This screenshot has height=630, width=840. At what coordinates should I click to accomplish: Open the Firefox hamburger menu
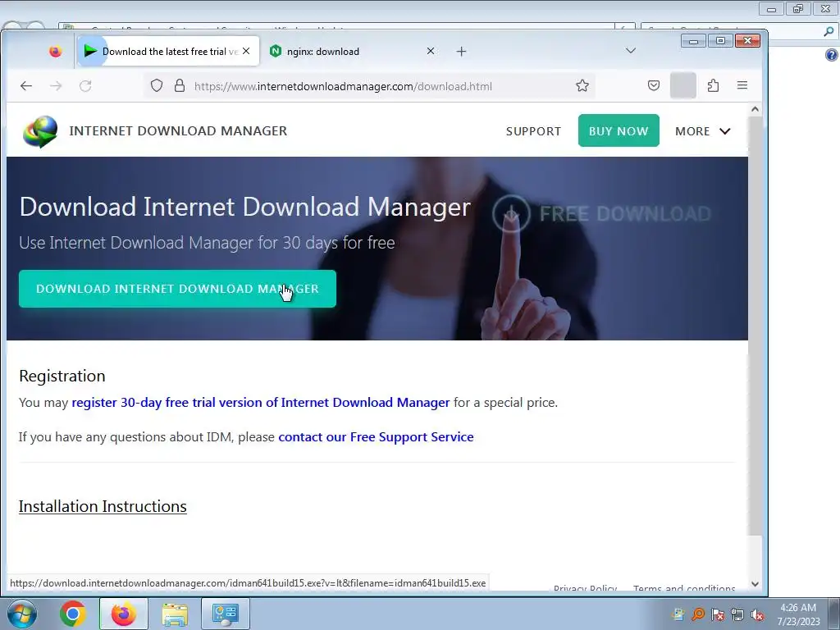point(742,85)
